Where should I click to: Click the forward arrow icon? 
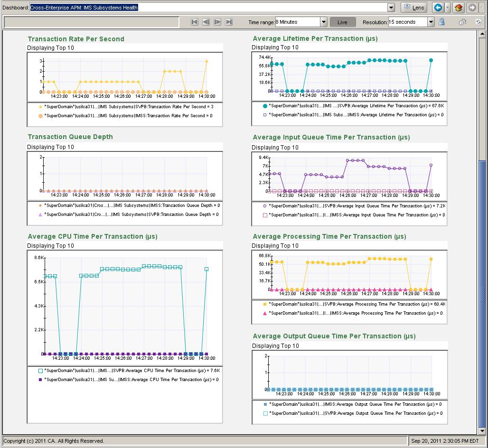pyautogui.click(x=472, y=8)
